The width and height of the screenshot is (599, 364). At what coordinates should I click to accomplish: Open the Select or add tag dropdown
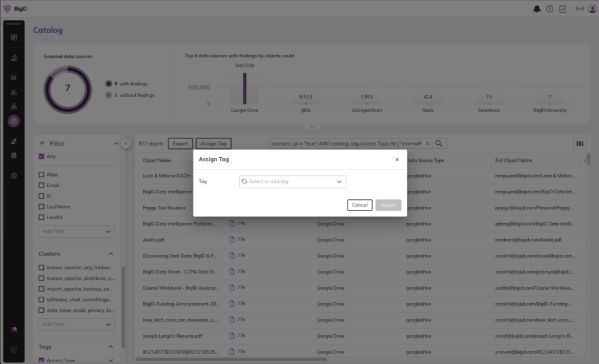pyautogui.click(x=292, y=182)
